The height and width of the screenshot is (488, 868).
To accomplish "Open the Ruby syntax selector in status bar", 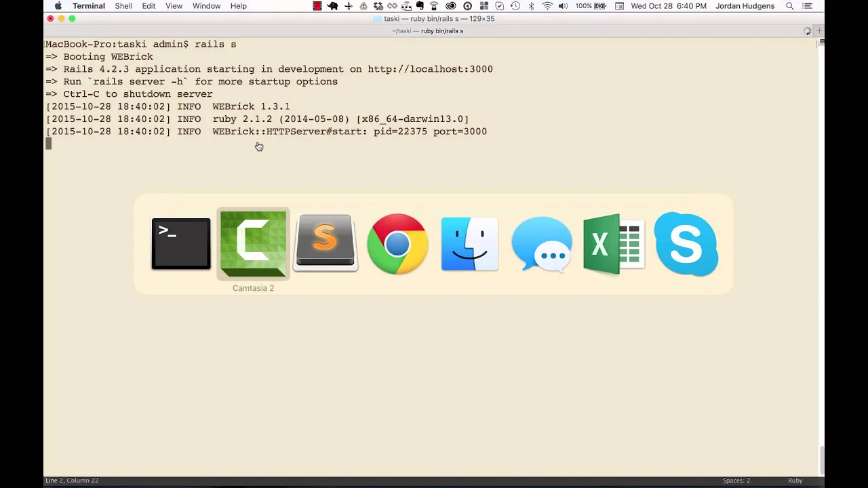I will (795, 481).
